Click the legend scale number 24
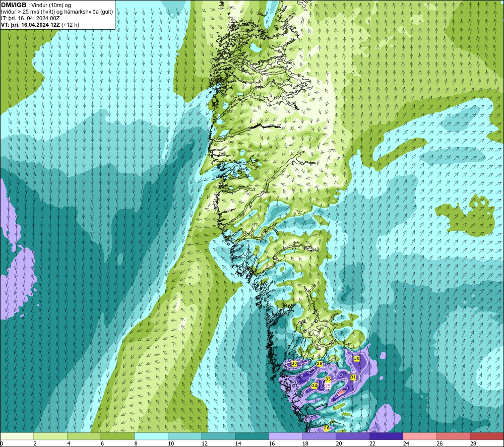 pos(406,443)
